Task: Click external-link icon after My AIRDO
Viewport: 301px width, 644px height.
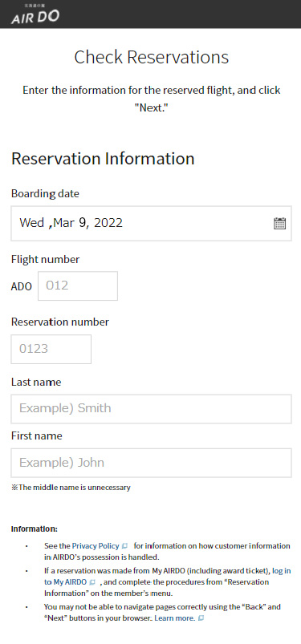Action: tap(92, 582)
